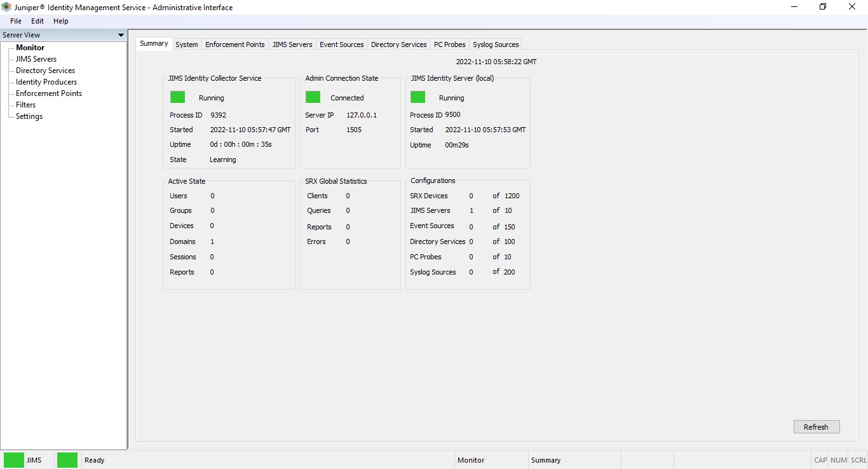Click the State value Learning
This screenshot has height=469, width=868.
(x=223, y=160)
